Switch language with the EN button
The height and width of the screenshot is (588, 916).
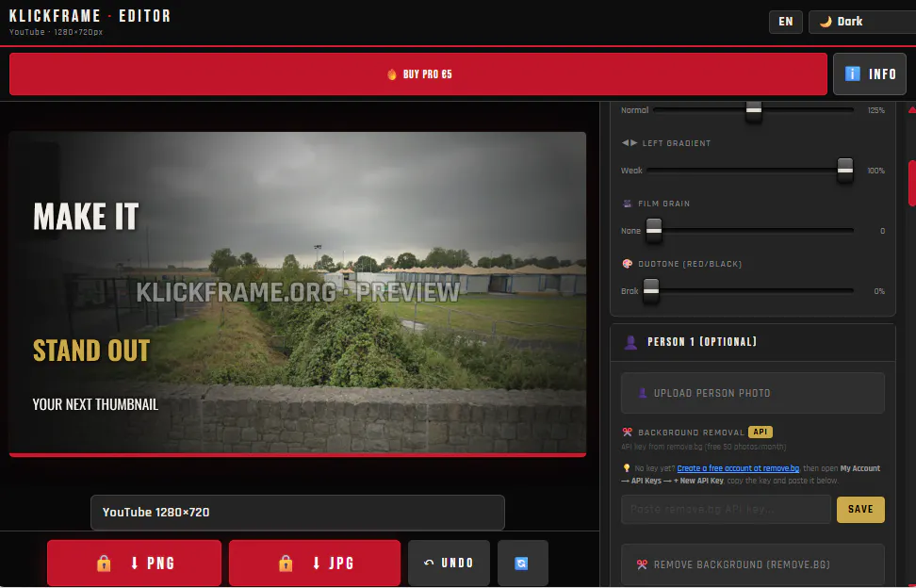[x=786, y=22]
